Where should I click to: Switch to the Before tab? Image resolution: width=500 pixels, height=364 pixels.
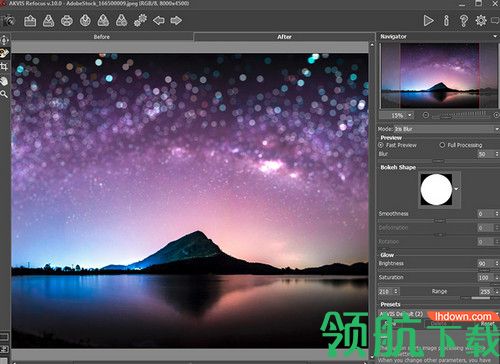tap(102, 37)
